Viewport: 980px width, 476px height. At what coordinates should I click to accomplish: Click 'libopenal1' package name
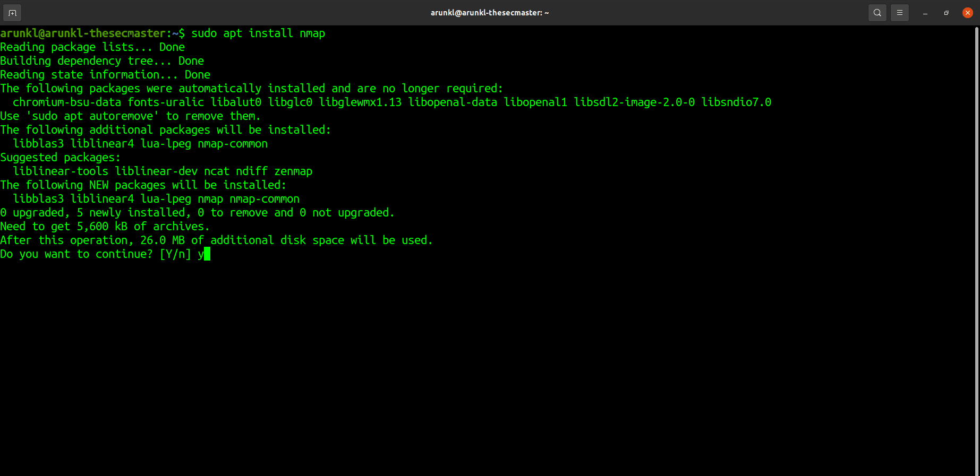535,102
